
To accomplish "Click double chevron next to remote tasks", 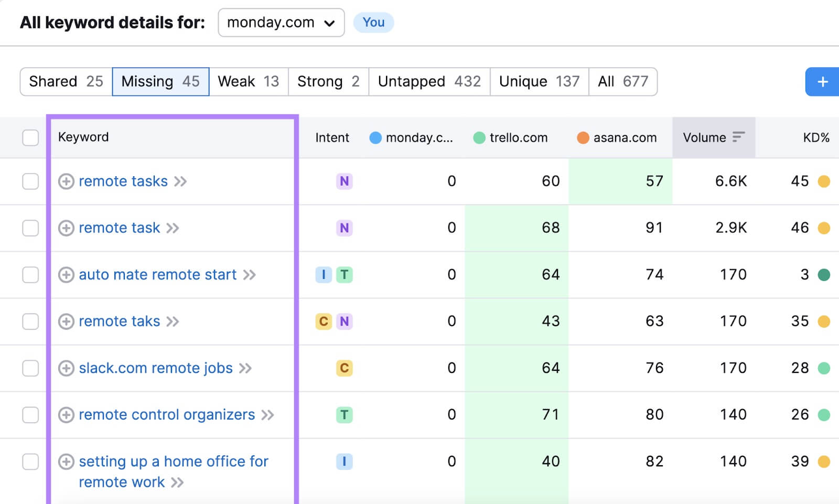I will pyautogui.click(x=180, y=182).
